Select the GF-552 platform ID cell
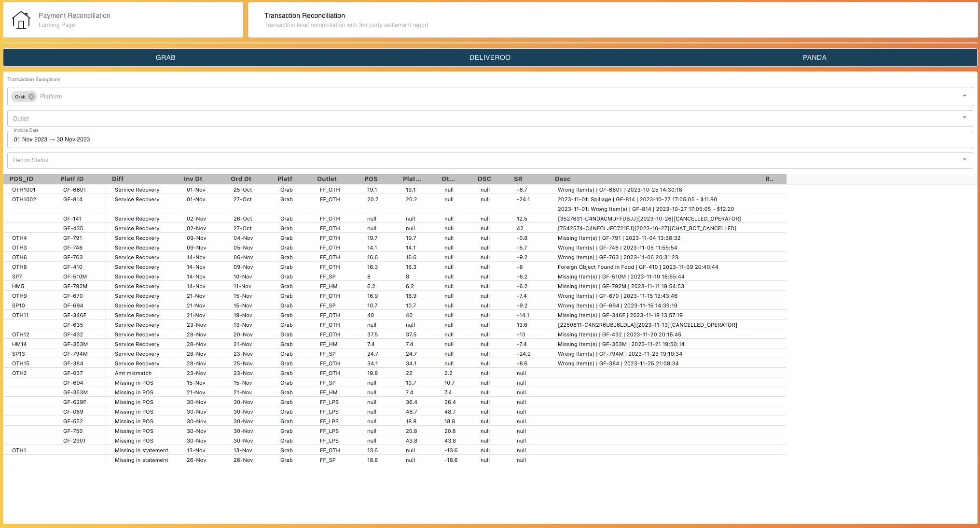Viewport: 980px width, 528px height. point(73,421)
